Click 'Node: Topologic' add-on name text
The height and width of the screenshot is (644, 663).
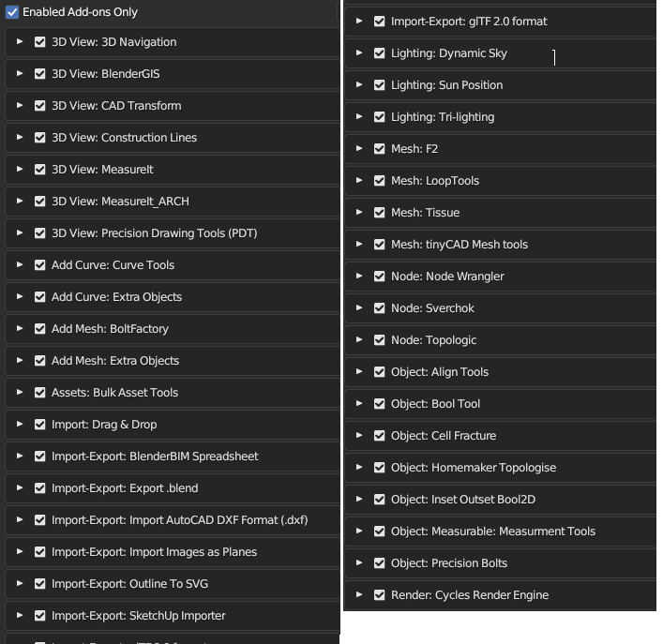click(x=434, y=340)
